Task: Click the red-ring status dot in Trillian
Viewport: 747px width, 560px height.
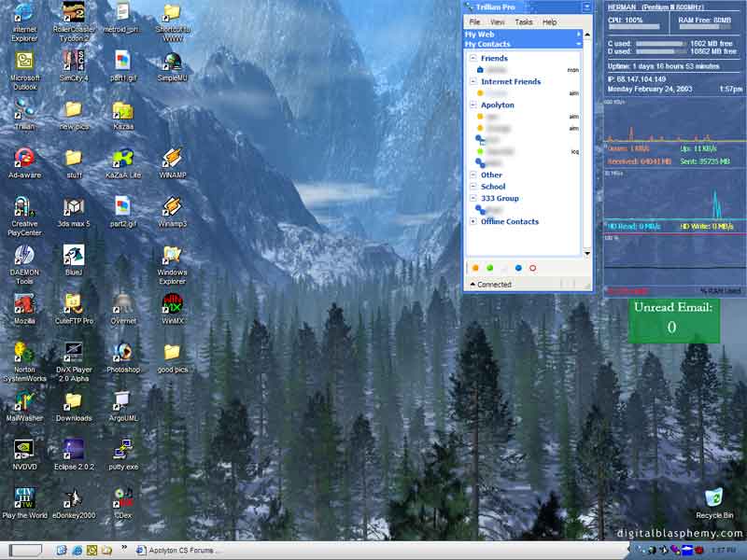Action: [x=532, y=268]
